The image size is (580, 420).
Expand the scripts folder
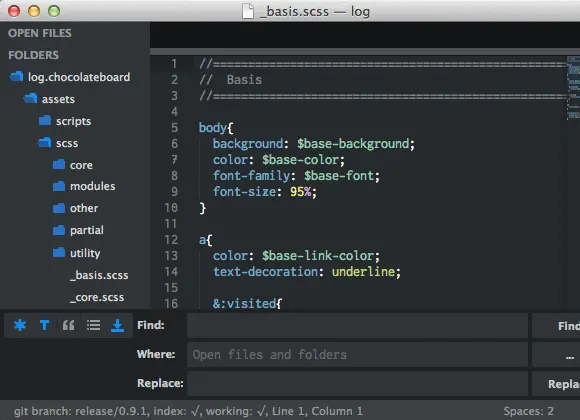click(45, 121)
